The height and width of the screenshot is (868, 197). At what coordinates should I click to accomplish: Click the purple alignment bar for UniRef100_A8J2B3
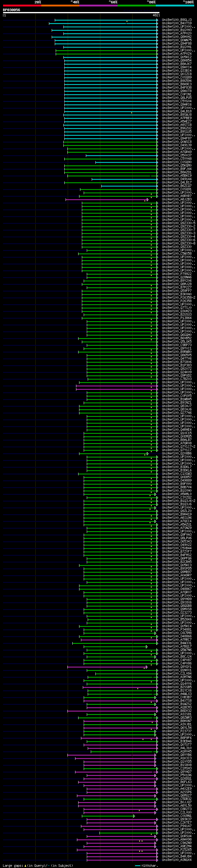(107, 200)
